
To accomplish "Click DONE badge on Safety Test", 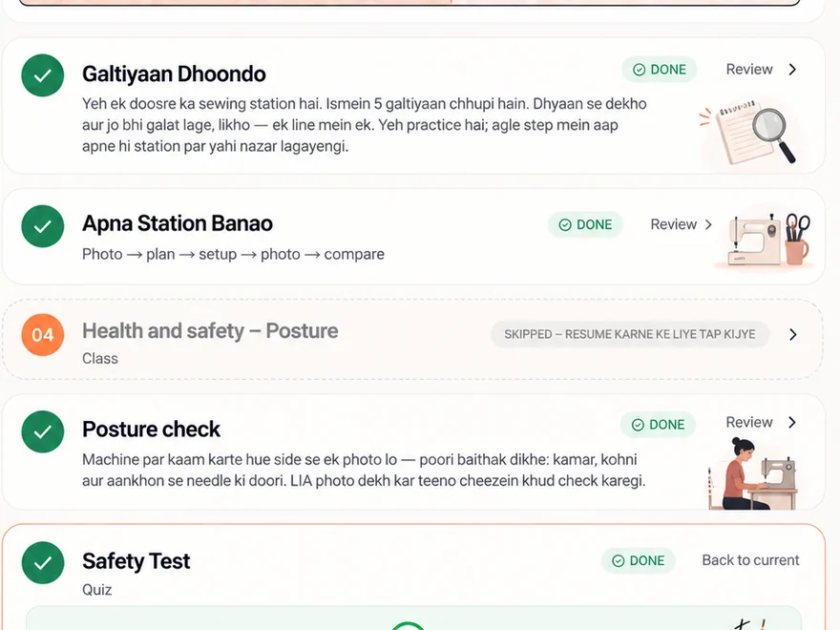I will [638, 561].
